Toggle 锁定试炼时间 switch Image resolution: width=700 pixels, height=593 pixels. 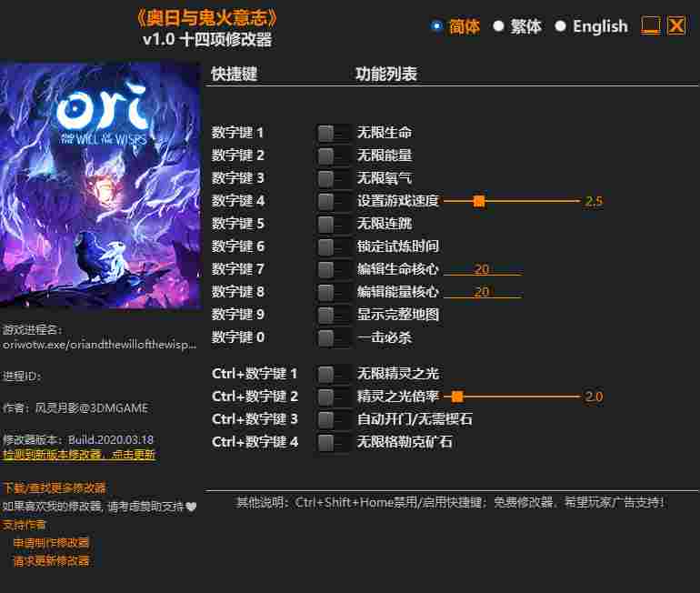[333, 246]
